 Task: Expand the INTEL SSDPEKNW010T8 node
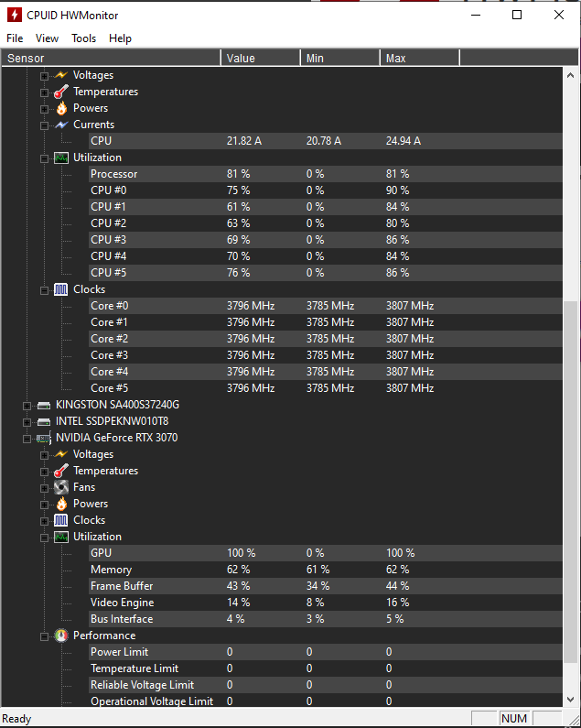tap(27, 422)
